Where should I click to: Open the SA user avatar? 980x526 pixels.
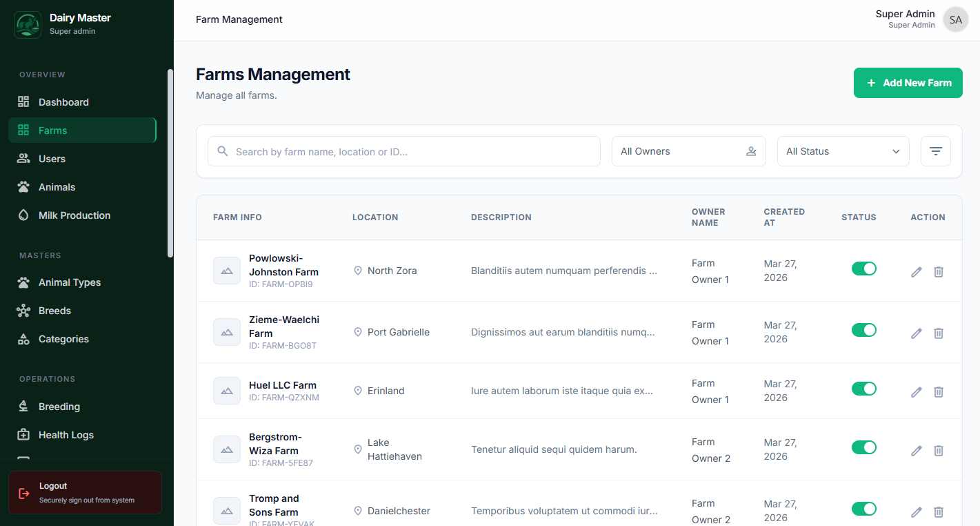[955, 20]
